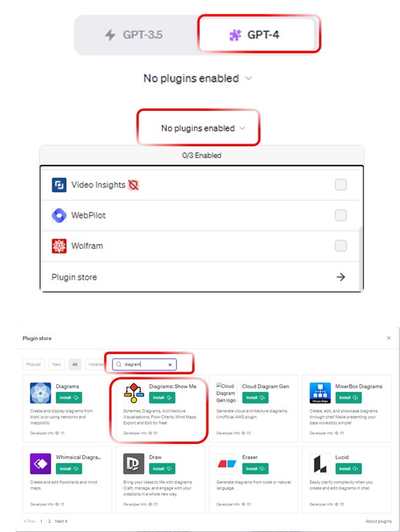
Task: Enable the Video Insights checkbox
Action: coord(340,185)
